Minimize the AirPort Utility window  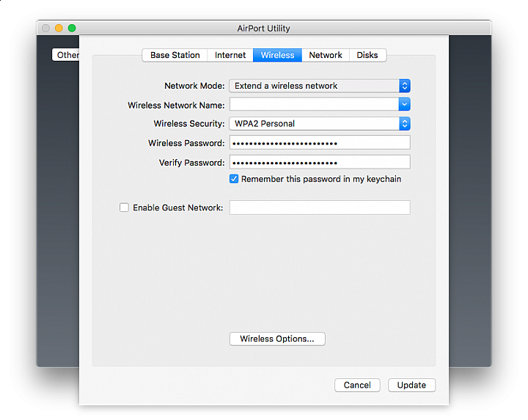pos(59,28)
